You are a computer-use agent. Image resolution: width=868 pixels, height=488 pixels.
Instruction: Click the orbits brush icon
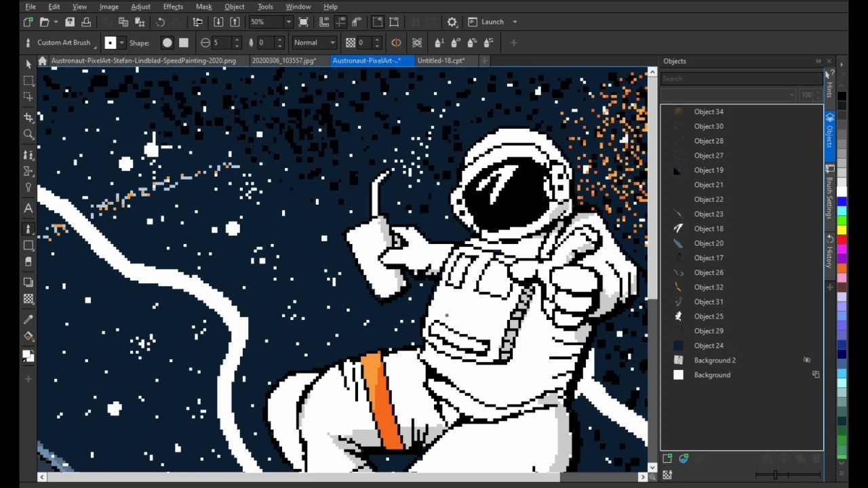pos(417,43)
